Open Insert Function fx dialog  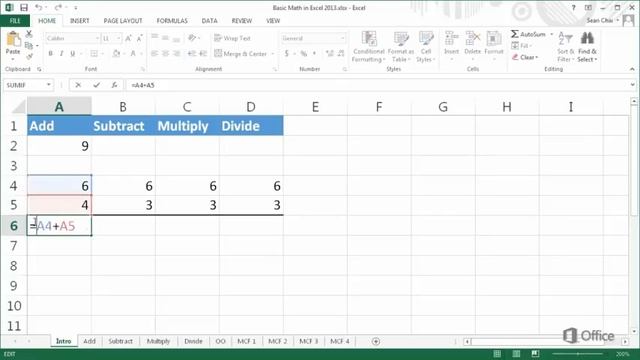pos(114,85)
